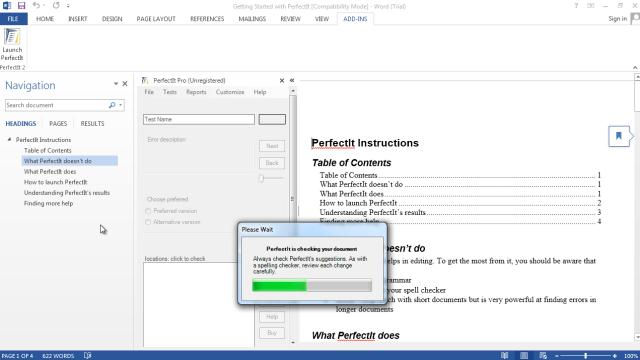Open the HOME ribbon tab
The image size is (640, 360).
(x=45, y=19)
